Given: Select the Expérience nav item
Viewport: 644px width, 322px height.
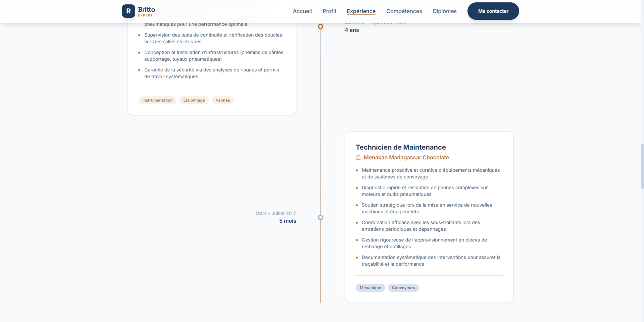Looking at the screenshot, I should (361, 11).
